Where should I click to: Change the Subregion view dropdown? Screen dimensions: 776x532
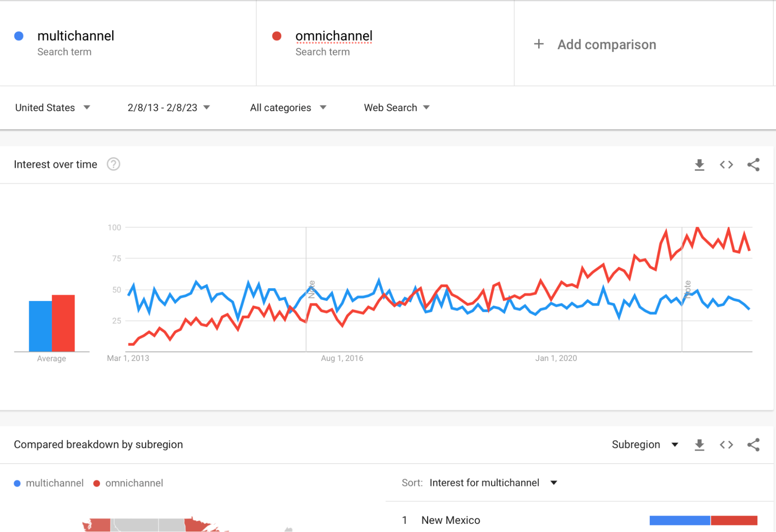(645, 445)
